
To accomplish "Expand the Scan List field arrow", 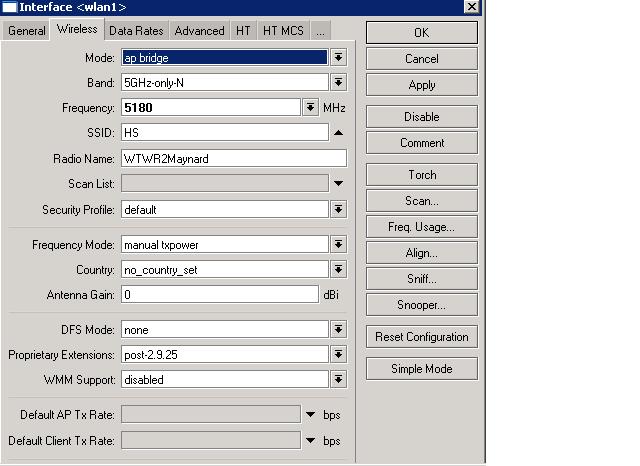I will click(338, 183).
